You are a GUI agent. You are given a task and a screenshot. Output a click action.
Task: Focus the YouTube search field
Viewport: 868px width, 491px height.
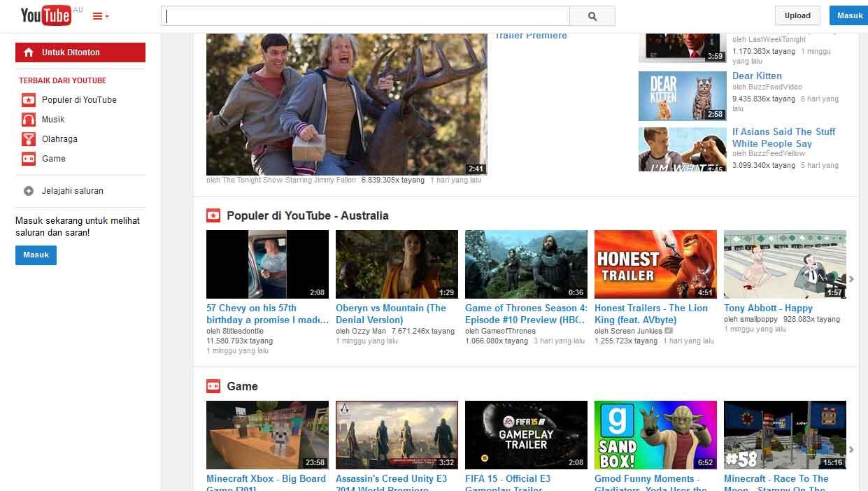[365, 16]
